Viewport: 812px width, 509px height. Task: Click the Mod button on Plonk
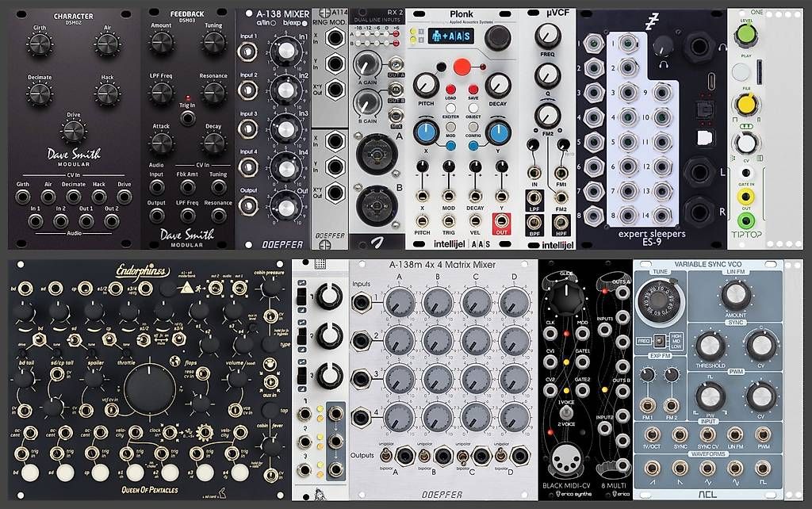450,127
